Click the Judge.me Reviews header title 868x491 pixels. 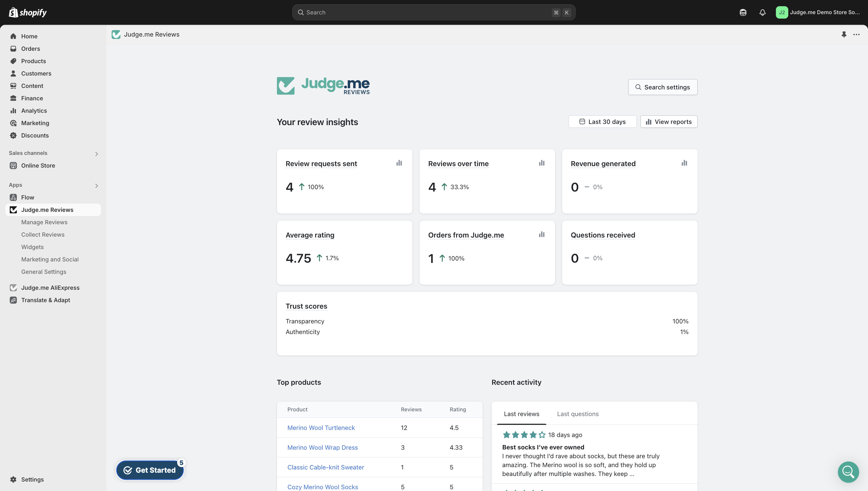151,35
